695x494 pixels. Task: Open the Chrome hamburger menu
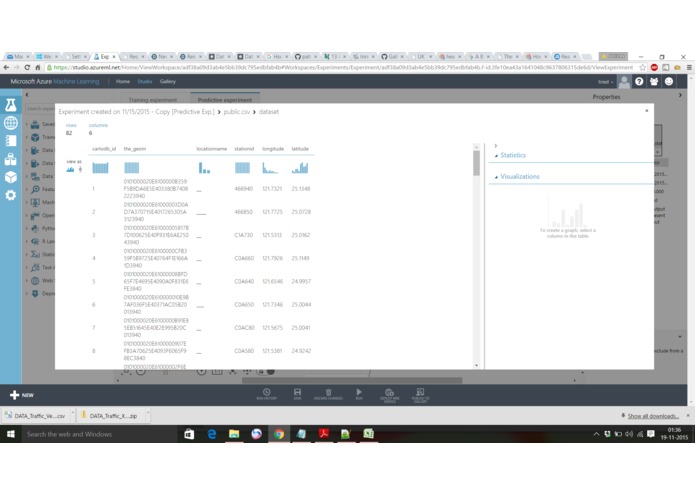coord(689,67)
